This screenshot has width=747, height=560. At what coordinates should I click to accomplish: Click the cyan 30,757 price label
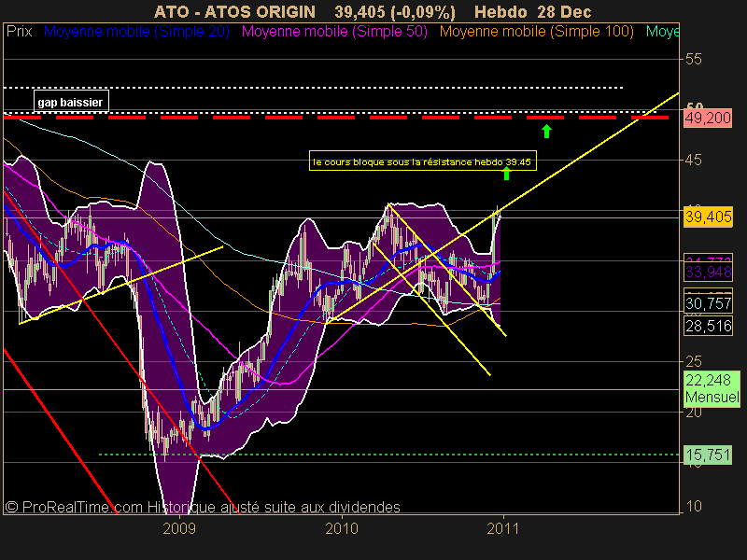(708, 303)
